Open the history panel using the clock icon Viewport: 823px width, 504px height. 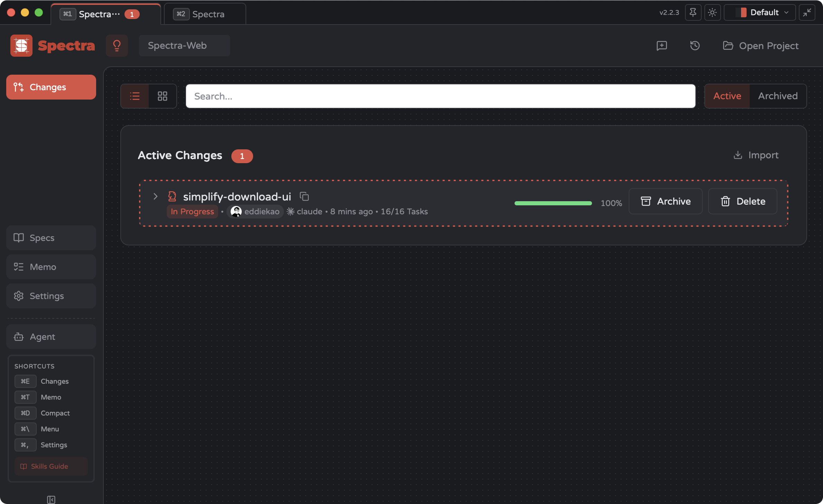(695, 45)
